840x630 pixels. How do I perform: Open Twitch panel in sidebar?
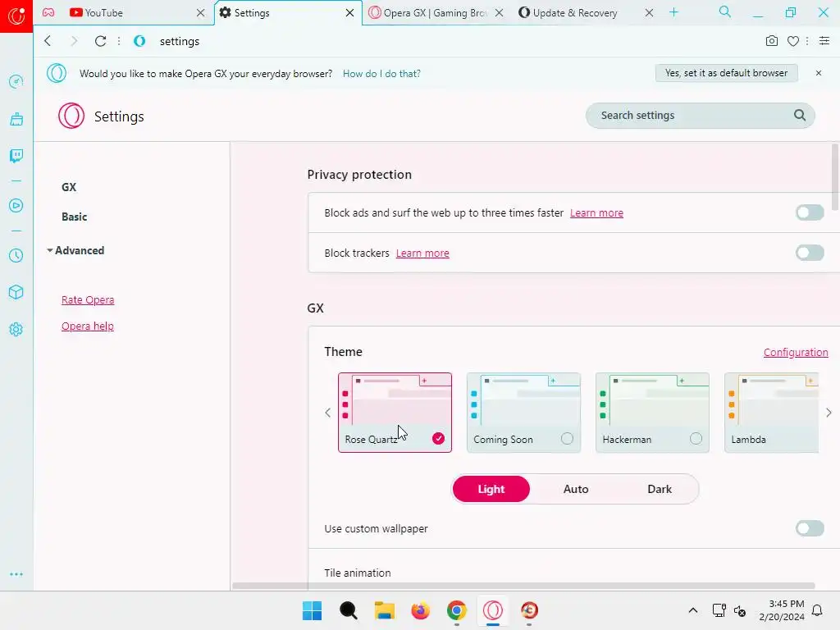(16, 156)
